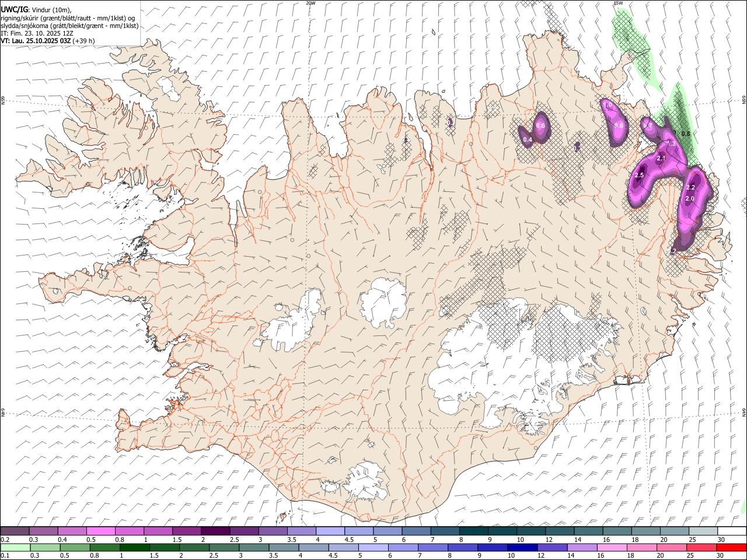Click the grey-green 2.5–3 swatch, lower scale

click(x=224, y=547)
